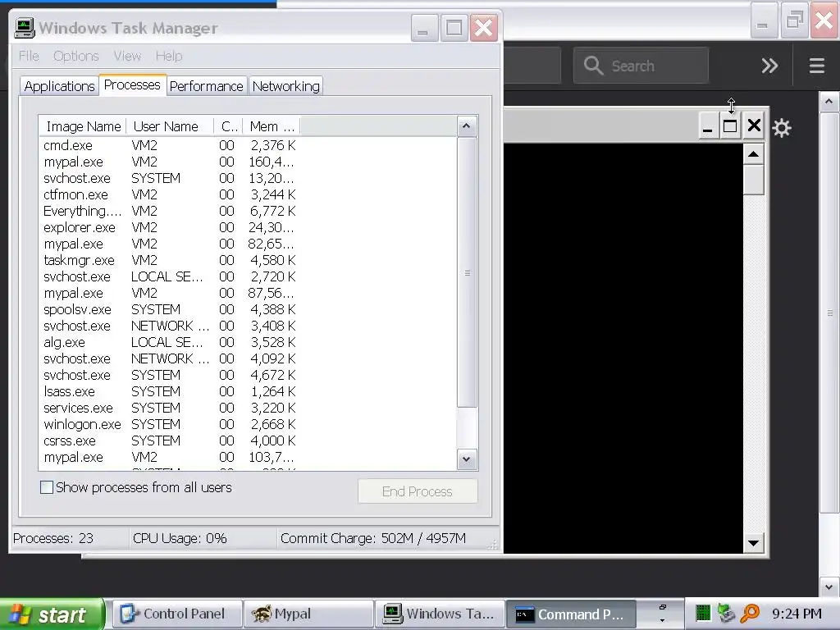Image resolution: width=840 pixels, height=630 pixels.
Task: Click the gear settings icon beside command window
Action: (x=782, y=128)
